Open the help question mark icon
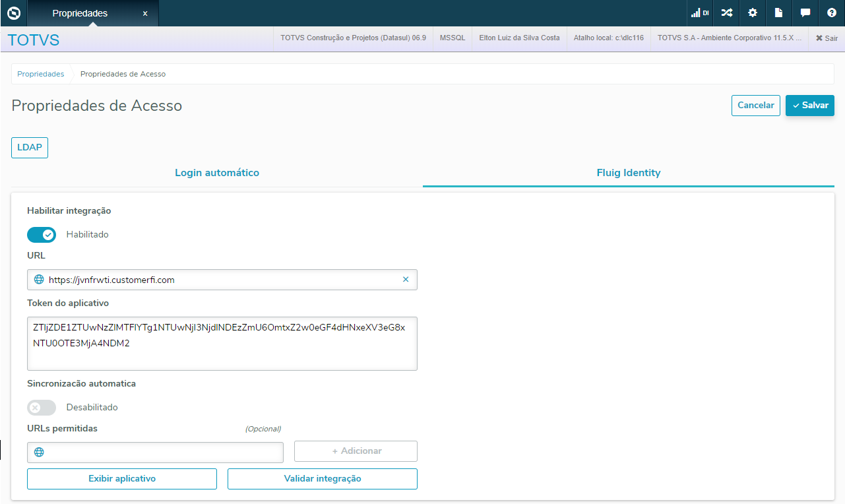Screen dimensions: 845x504 tap(832, 13)
